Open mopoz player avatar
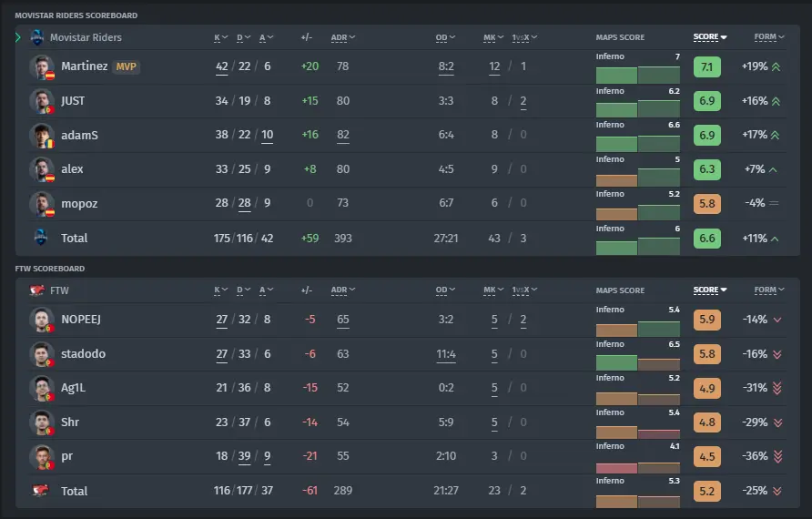Viewport: 812px width, 519px height. point(42,204)
